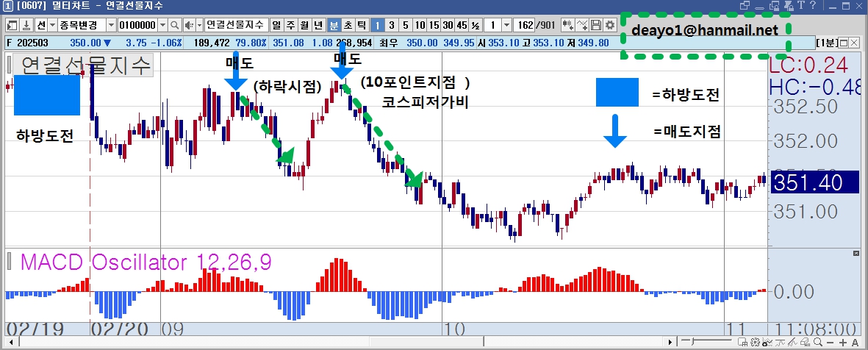Click the minus zoom-out icon at bottom
This screenshot has height=350, width=868.
coord(831,342)
